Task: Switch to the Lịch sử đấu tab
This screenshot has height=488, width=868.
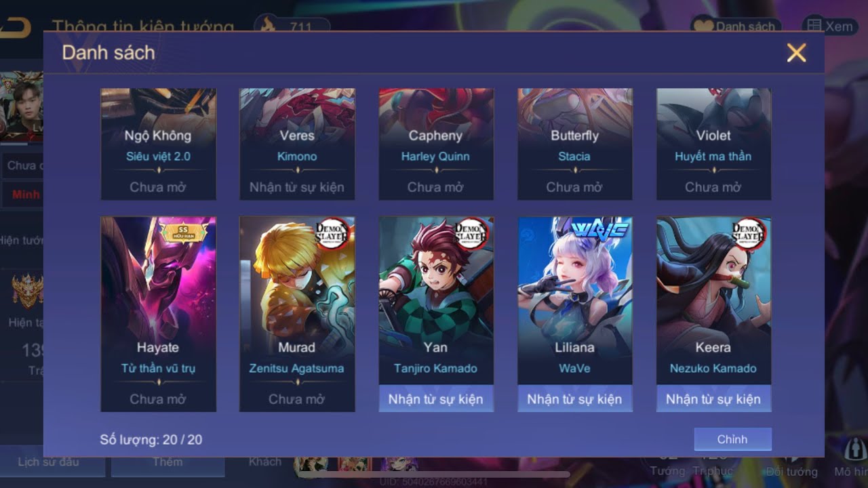Action: click(49, 462)
